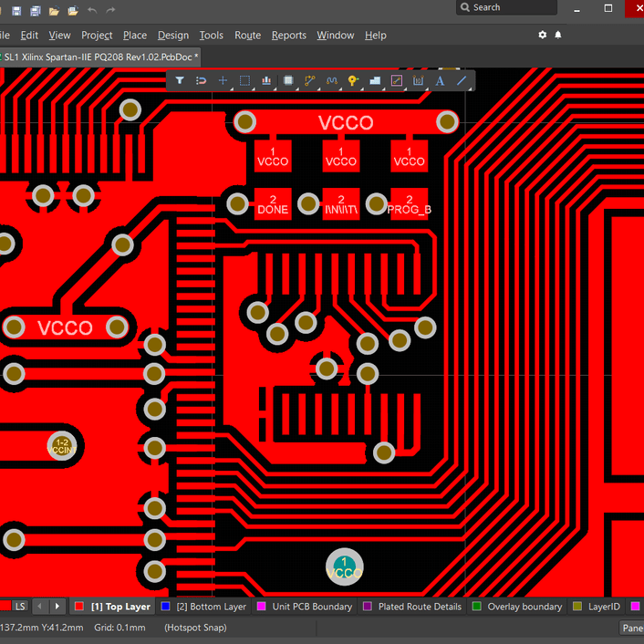The image size is (644, 644).
Task: Open the Window menu
Action: coord(336,36)
